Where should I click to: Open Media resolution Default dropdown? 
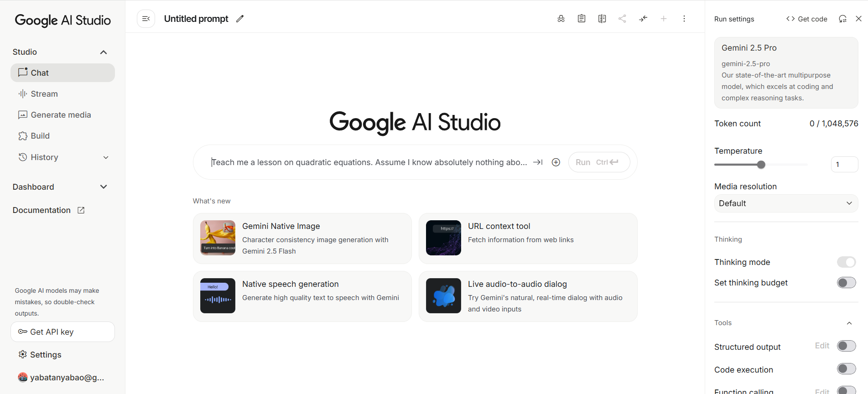click(786, 203)
